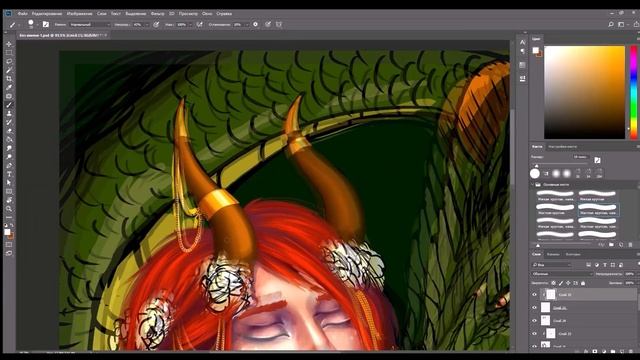Select the Hand tool

point(9,200)
